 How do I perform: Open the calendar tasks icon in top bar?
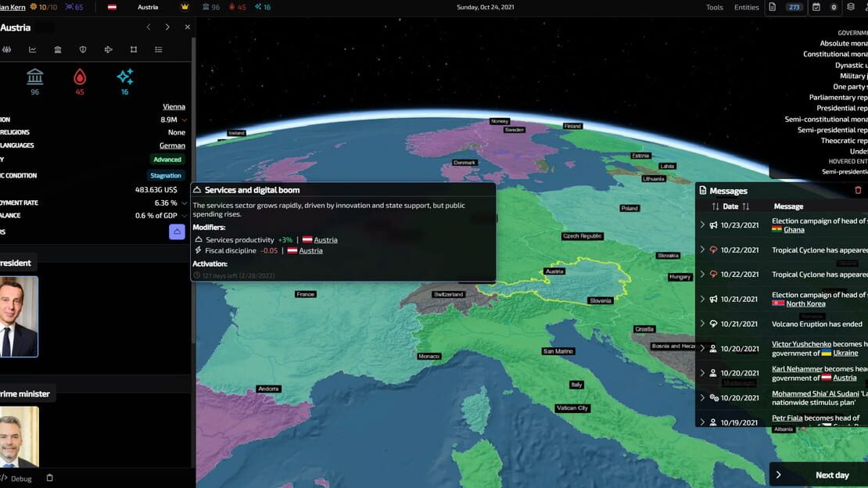pos(816,7)
